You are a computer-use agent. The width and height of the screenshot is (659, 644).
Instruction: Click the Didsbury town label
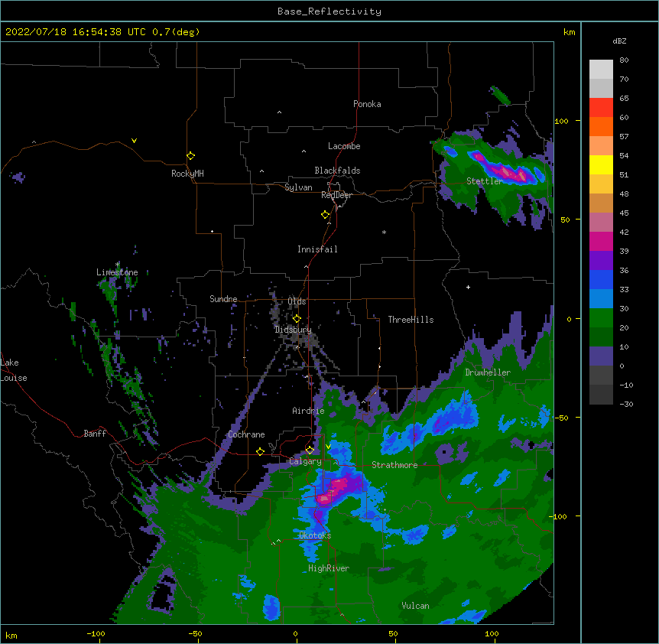click(x=293, y=330)
